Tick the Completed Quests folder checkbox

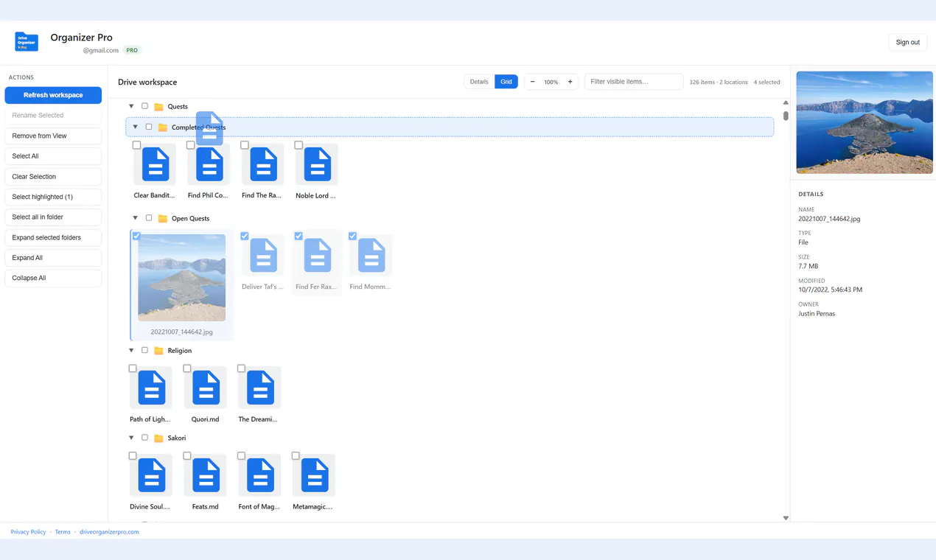point(149,127)
